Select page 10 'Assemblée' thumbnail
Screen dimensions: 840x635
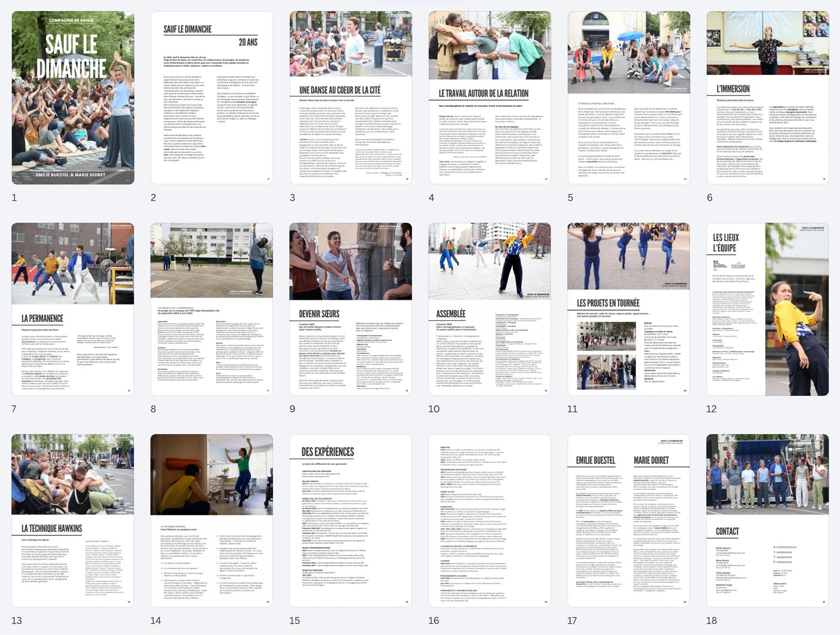[x=490, y=309]
